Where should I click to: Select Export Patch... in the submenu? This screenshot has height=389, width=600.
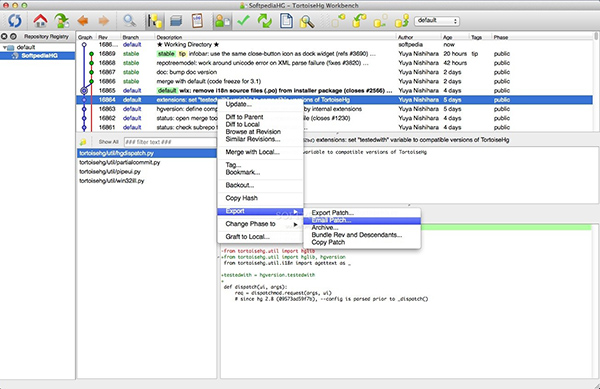point(362,213)
